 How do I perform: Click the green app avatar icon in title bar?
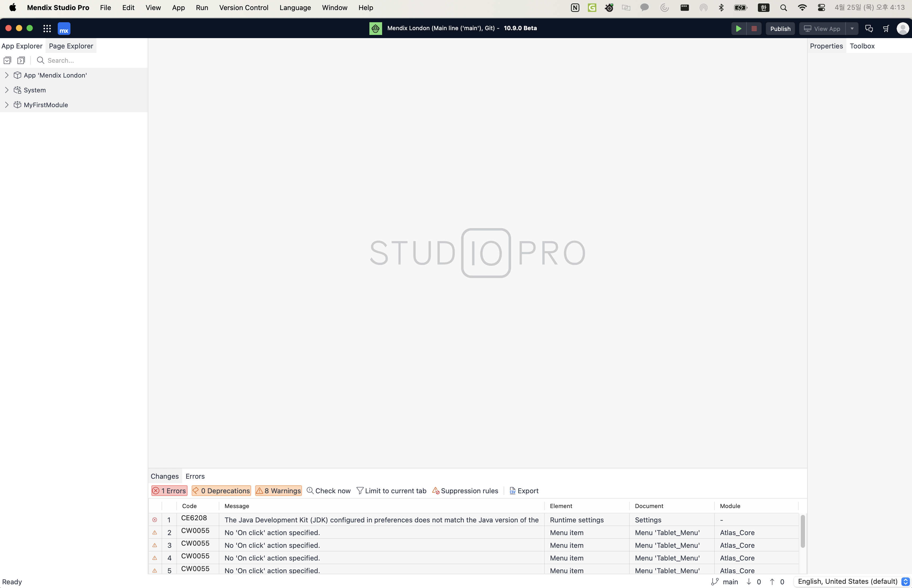coord(375,28)
